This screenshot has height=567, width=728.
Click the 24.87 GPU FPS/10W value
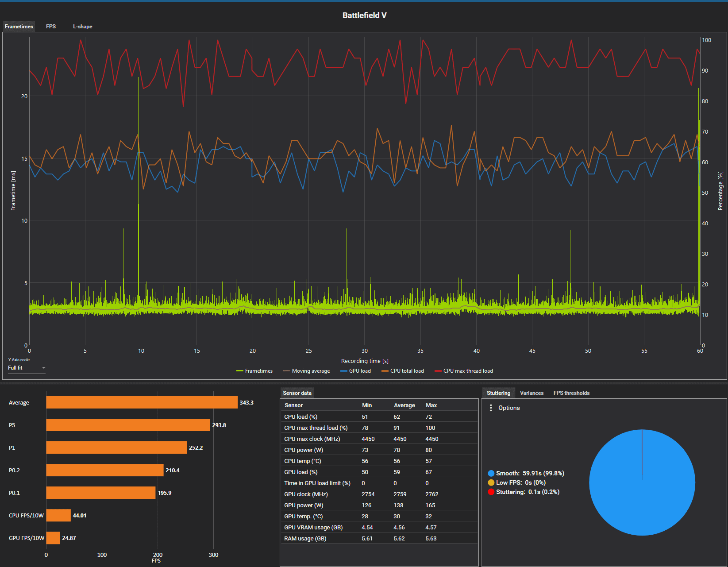(x=69, y=538)
